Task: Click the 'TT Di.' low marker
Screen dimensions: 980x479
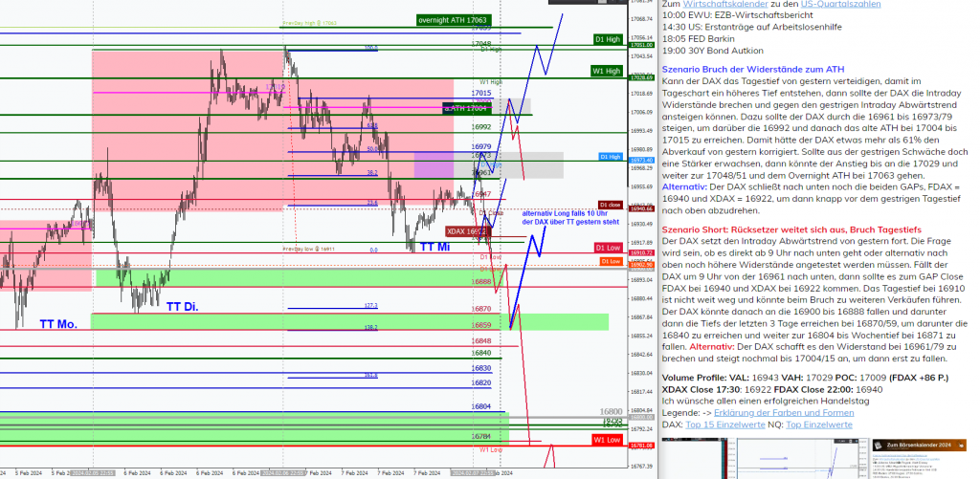Action: [x=184, y=307]
